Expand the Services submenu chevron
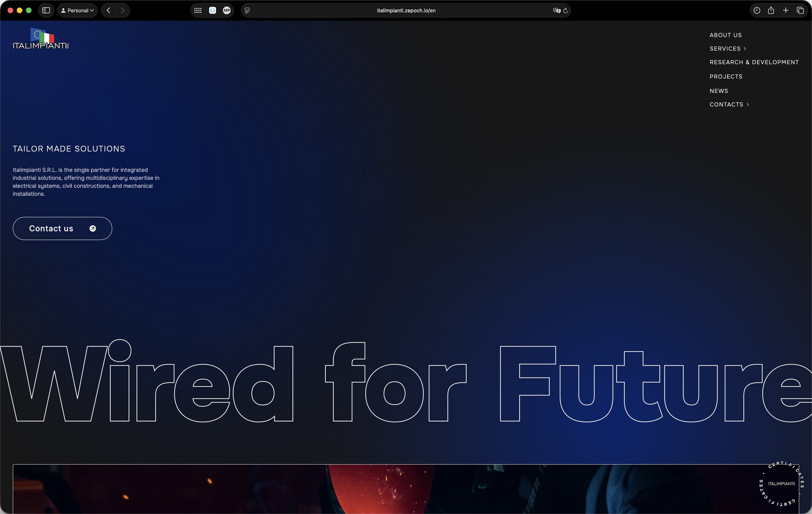Viewport: 812px width, 514px height. coord(745,48)
